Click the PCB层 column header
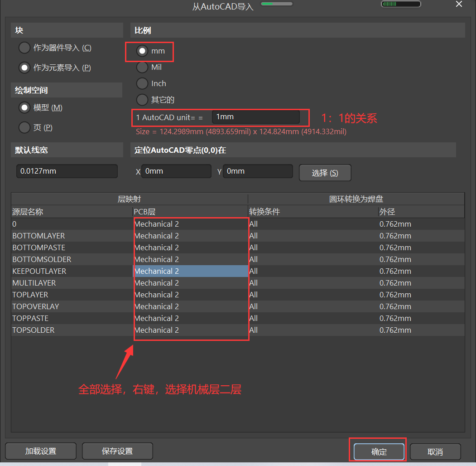The image size is (476, 466). pos(190,212)
